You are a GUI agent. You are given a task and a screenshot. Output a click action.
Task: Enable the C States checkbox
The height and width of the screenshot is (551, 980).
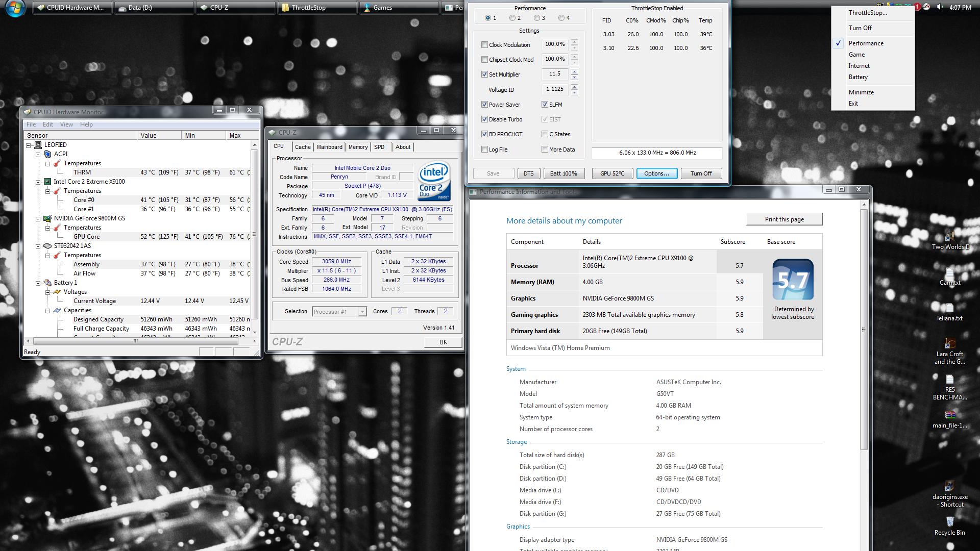(545, 134)
